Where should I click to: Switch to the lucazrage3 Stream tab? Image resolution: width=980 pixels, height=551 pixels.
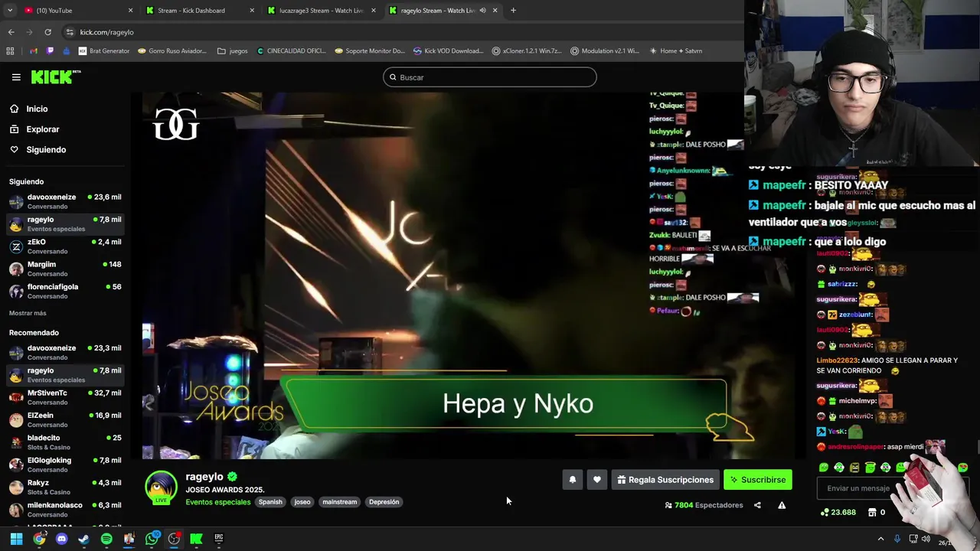(x=321, y=10)
